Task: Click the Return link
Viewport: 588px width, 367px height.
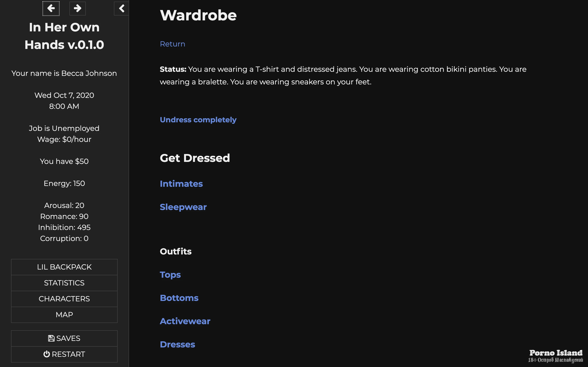Action: [x=172, y=44]
